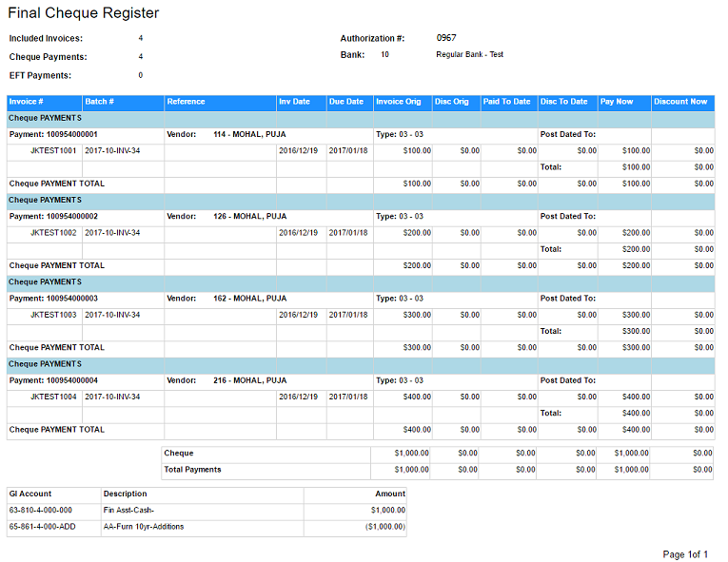Click the Paid To Date column header

point(506,102)
